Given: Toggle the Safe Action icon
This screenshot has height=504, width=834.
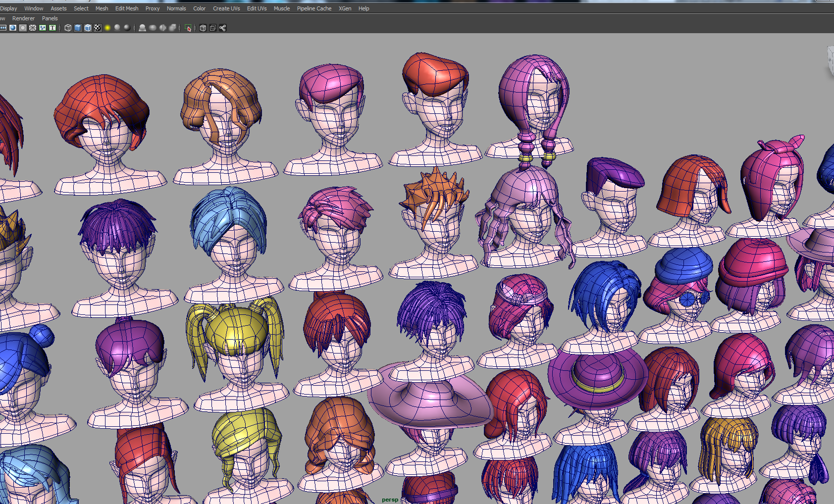Looking at the screenshot, I should (43, 28).
